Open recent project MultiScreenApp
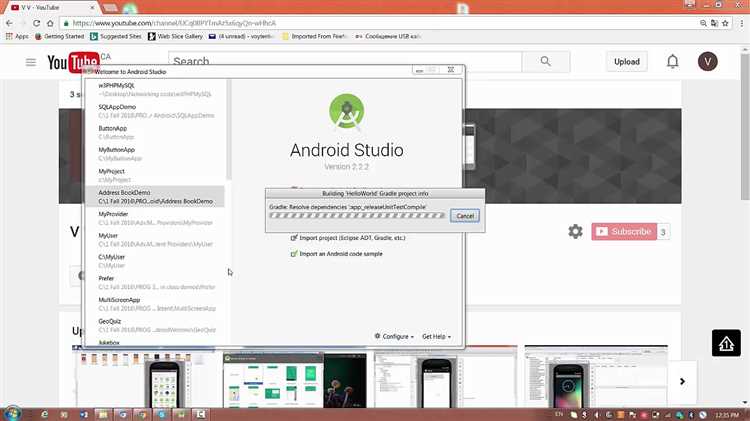 (x=154, y=304)
